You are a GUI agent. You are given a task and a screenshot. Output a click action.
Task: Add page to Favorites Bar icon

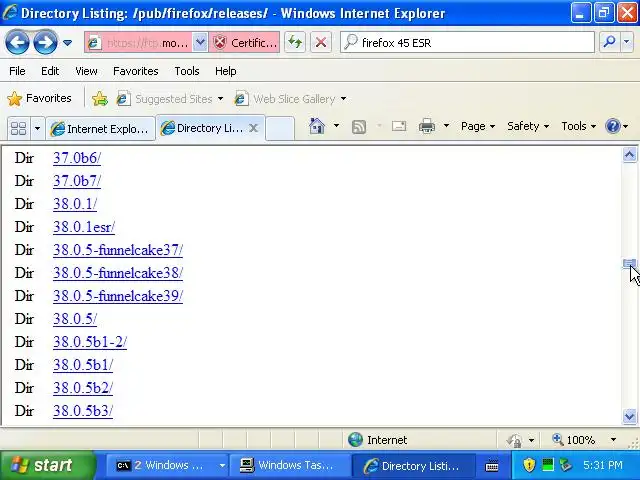(x=100, y=99)
